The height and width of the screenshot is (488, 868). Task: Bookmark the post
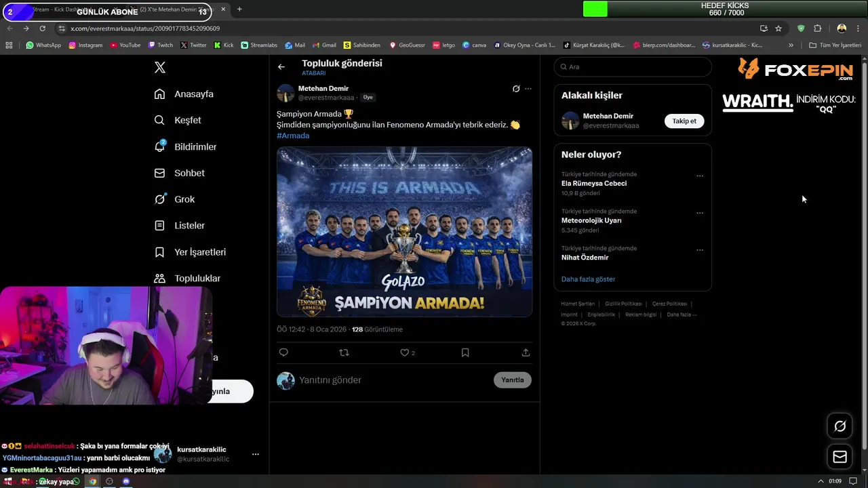point(465,352)
